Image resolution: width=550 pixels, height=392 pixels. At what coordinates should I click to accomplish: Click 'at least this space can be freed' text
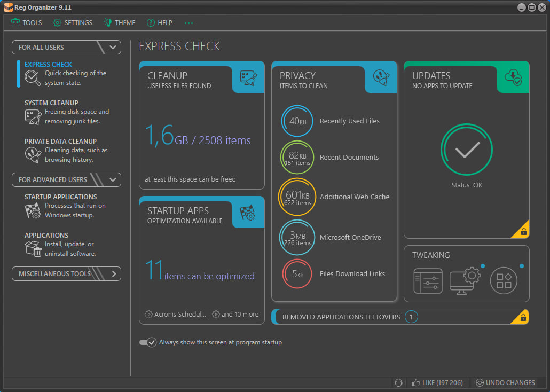point(190,179)
